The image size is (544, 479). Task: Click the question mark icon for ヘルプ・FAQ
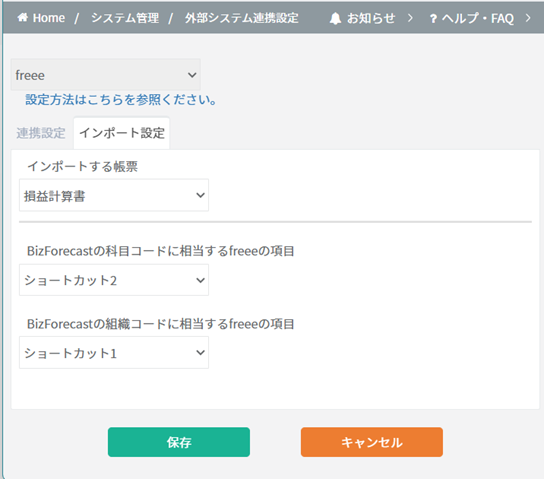433,19
